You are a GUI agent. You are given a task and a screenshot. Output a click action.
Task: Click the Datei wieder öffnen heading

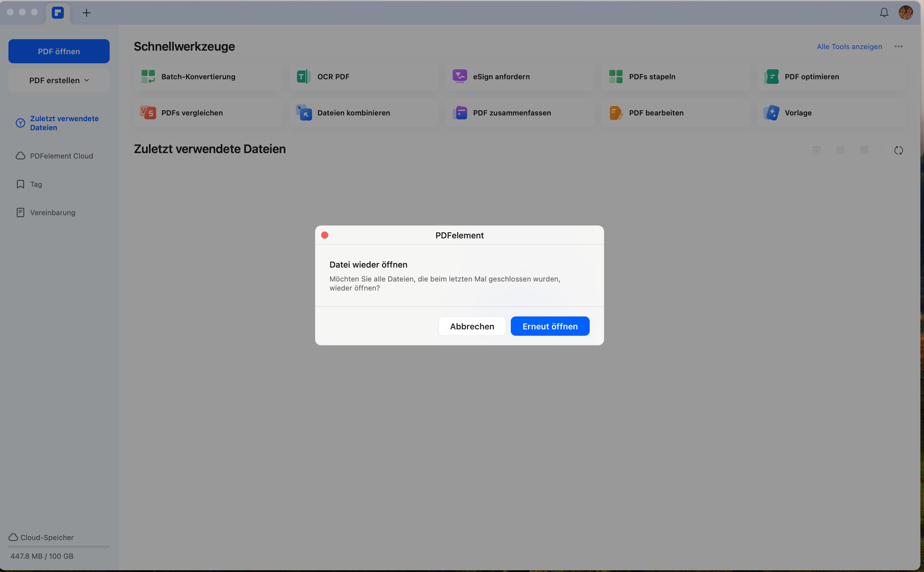[368, 264]
